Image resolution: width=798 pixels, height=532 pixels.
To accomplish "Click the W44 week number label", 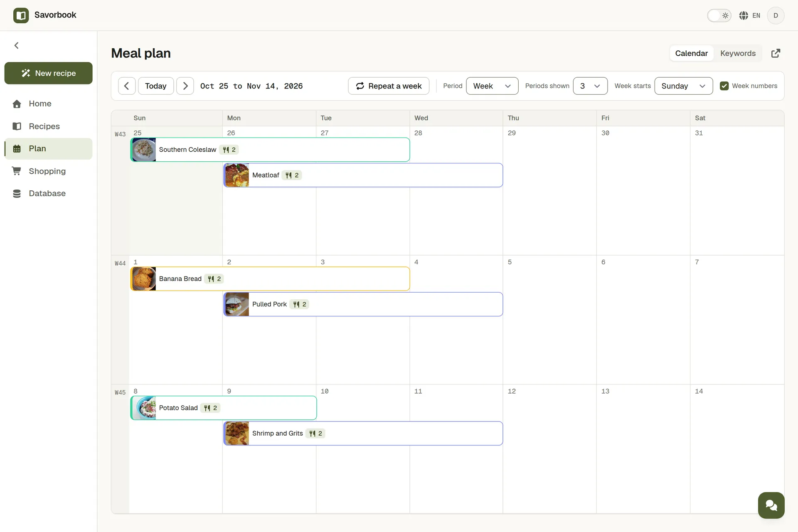I will 120,264.
